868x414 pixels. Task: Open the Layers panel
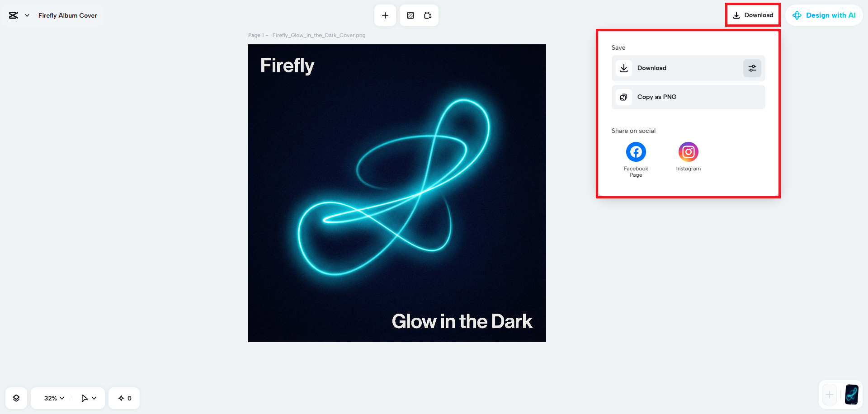click(16, 398)
